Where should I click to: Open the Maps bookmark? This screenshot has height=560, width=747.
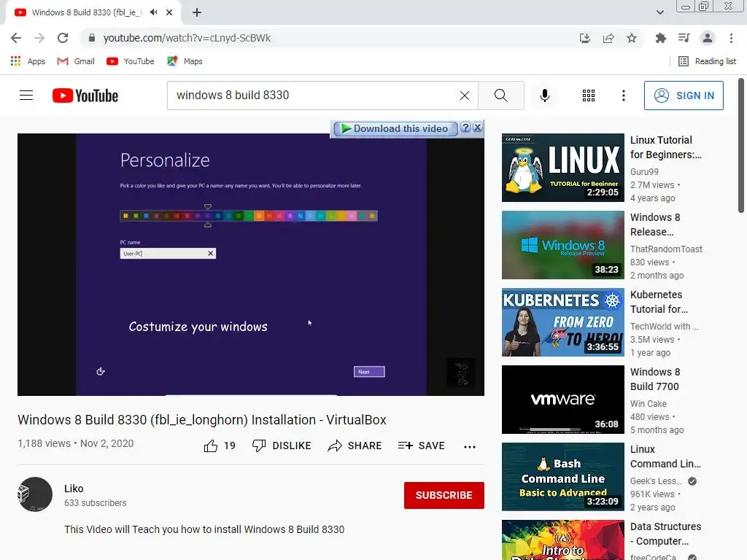(185, 61)
